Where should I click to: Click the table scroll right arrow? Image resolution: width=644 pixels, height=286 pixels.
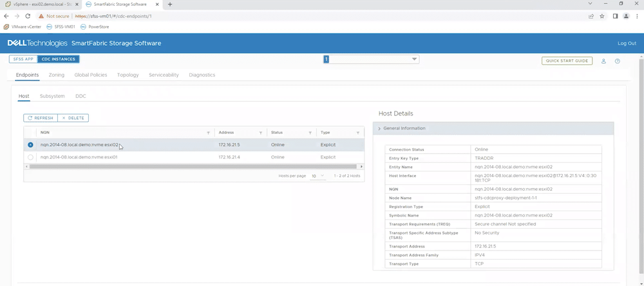tap(361, 166)
